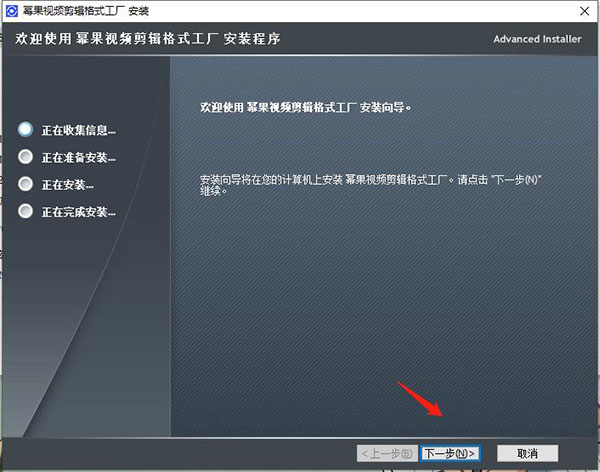Viewport: 600px width, 472px height.
Task: Click the 正在安装... label
Action: (67, 185)
